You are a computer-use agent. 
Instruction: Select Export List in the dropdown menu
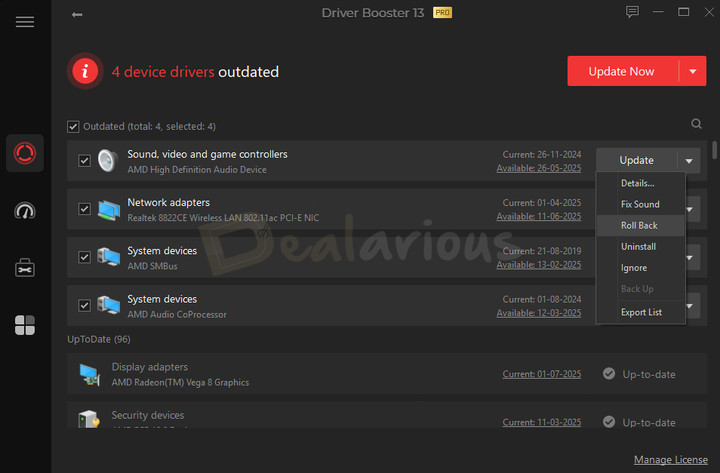[640, 312]
